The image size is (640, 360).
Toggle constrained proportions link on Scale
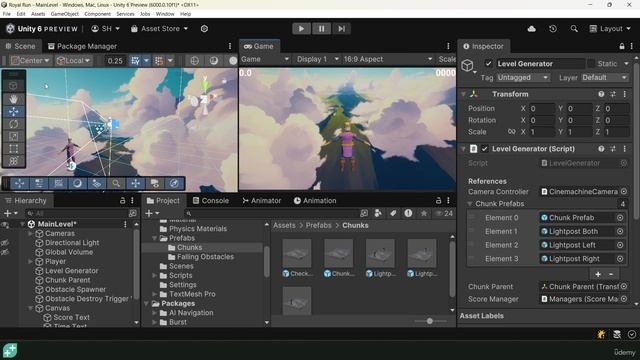click(x=511, y=132)
